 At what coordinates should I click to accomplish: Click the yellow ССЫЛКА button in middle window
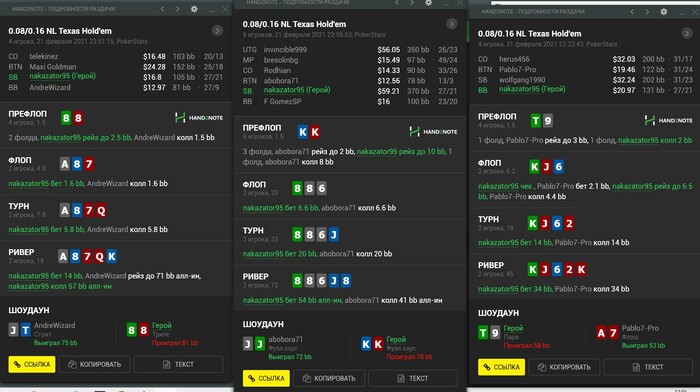(266, 378)
